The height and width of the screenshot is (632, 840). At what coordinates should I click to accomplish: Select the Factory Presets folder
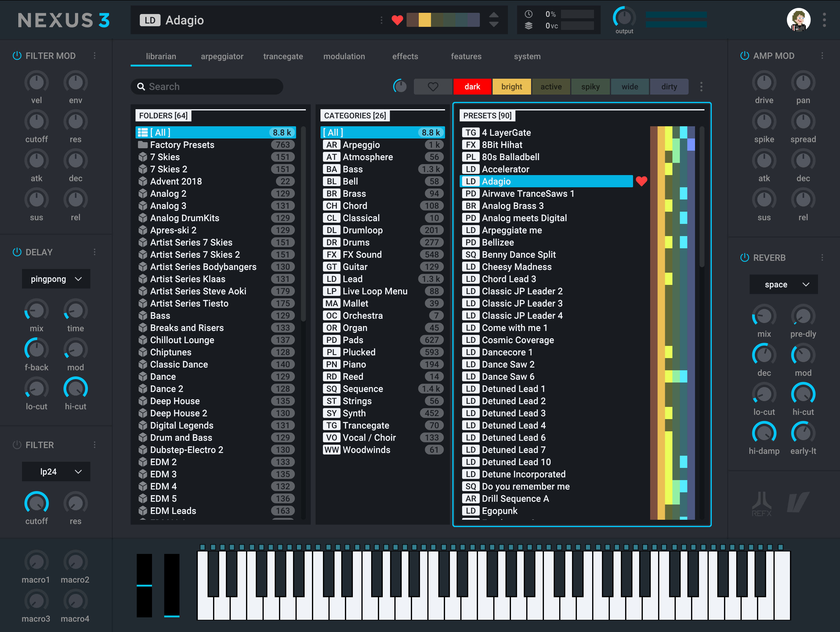coord(182,145)
